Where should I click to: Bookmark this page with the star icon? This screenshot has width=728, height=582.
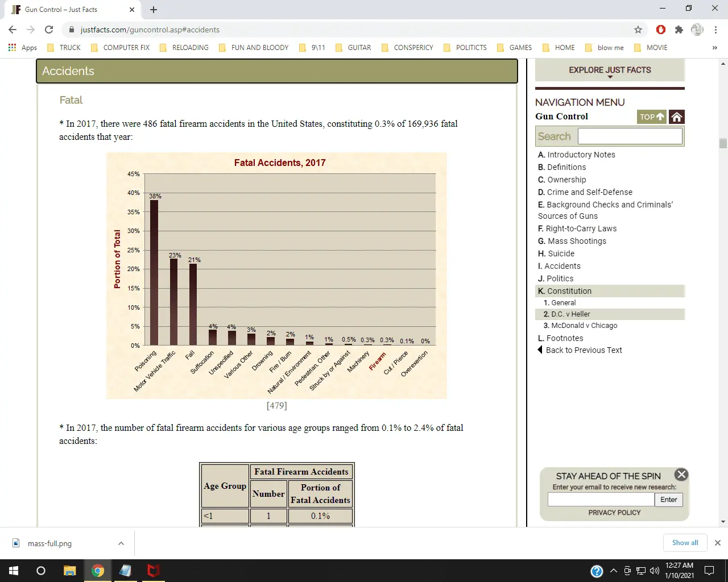[x=638, y=30]
